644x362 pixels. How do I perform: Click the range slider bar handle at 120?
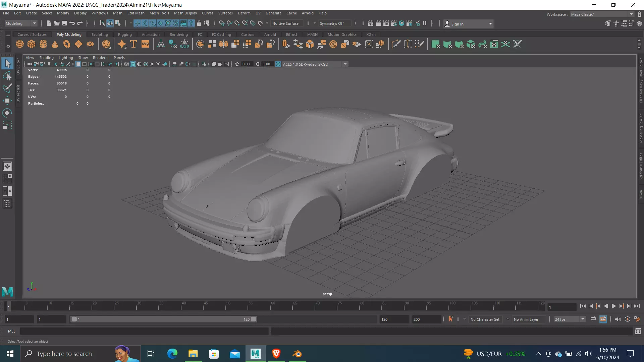(254, 319)
